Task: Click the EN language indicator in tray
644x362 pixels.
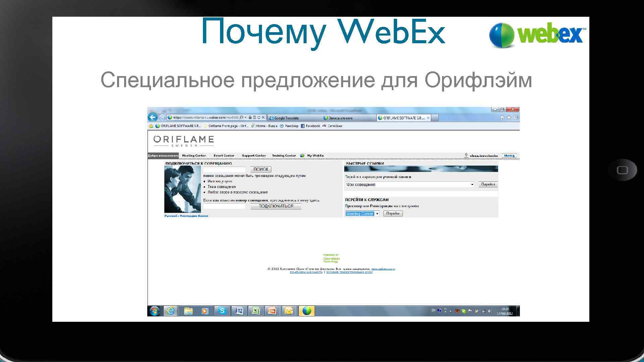Action: tap(433, 310)
